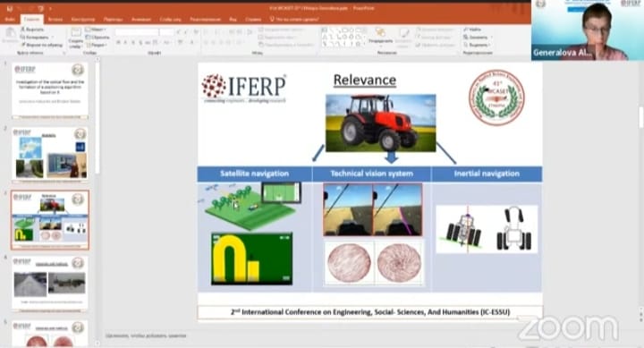Viewport: 644px width, 348px height.
Task: Click the Find (Найти) icon
Action: 466,30
